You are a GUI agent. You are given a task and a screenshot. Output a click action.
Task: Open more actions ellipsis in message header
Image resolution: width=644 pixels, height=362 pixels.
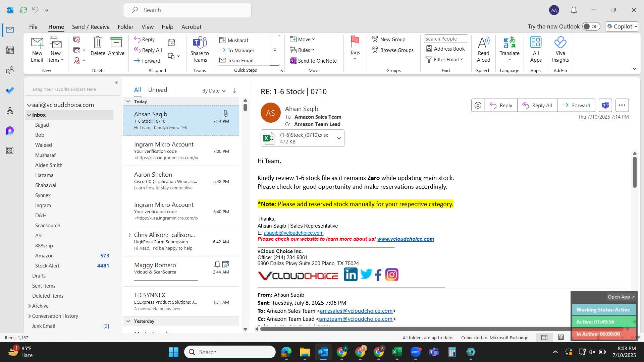pyautogui.click(x=622, y=105)
